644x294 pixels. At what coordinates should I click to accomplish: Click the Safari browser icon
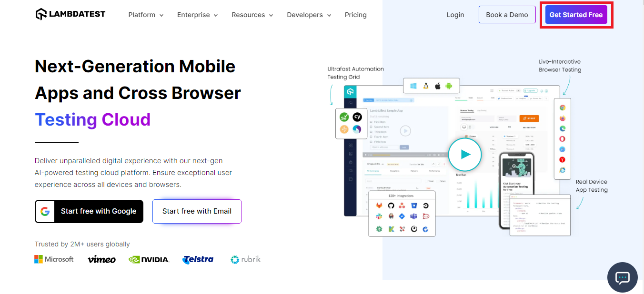(x=563, y=149)
